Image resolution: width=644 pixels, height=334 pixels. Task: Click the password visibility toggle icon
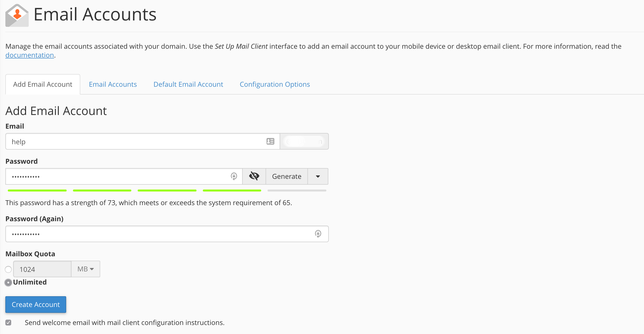(x=254, y=176)
